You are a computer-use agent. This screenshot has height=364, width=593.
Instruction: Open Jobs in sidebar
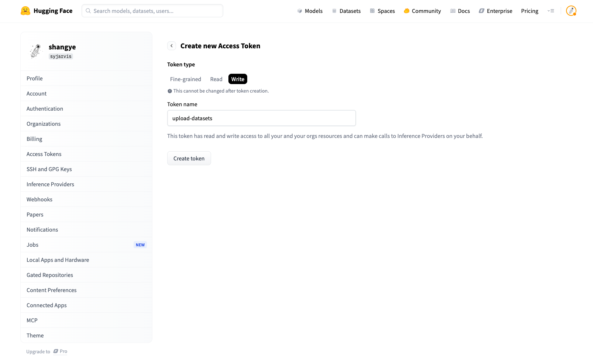coord(86,245)
